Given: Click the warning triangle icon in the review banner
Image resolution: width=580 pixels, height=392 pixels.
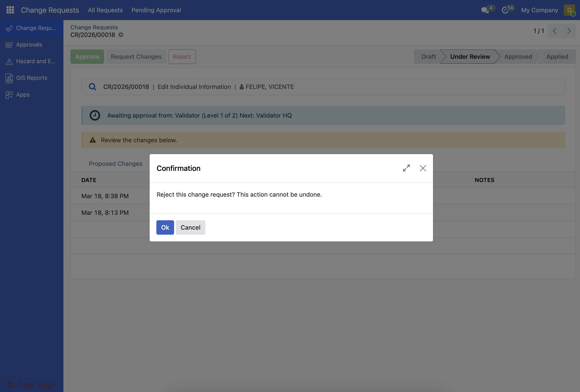Looking at the screenshot, I should (x=93, y=140).
